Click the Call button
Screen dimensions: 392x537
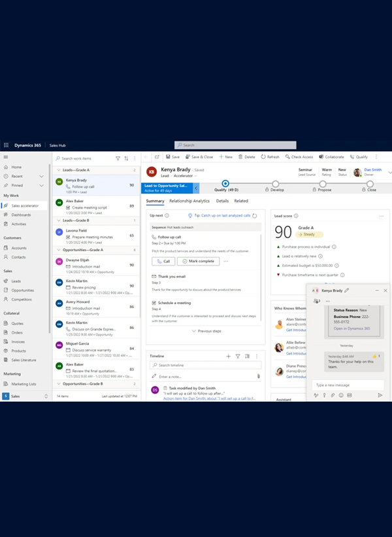coord(163,262)
